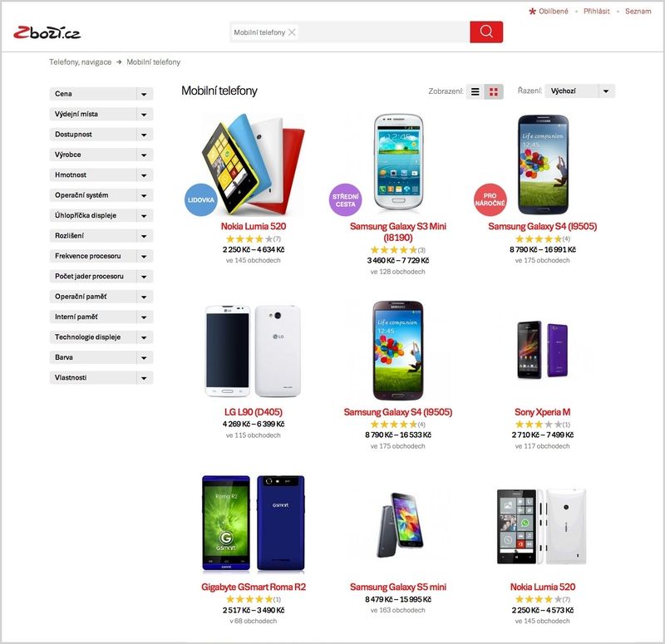Click the search input field
The width and height of the screenshot is (665, 644).
click(x=383, y=32)
